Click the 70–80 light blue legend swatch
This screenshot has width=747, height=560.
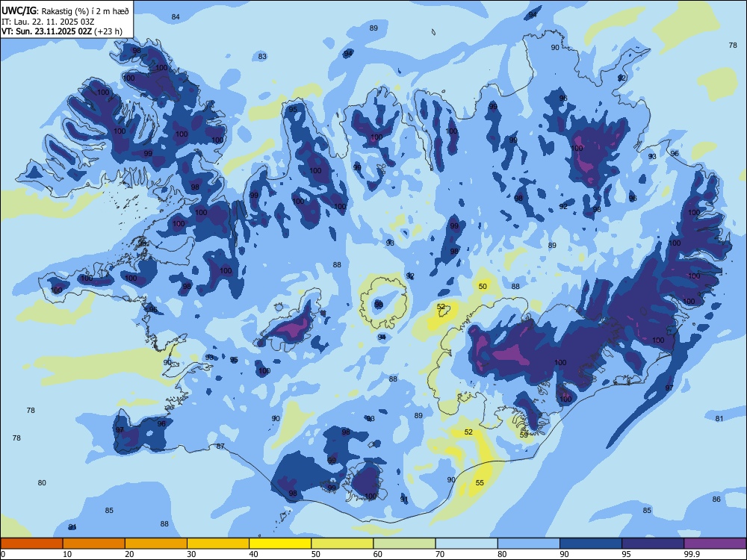[x=466, y=544]
